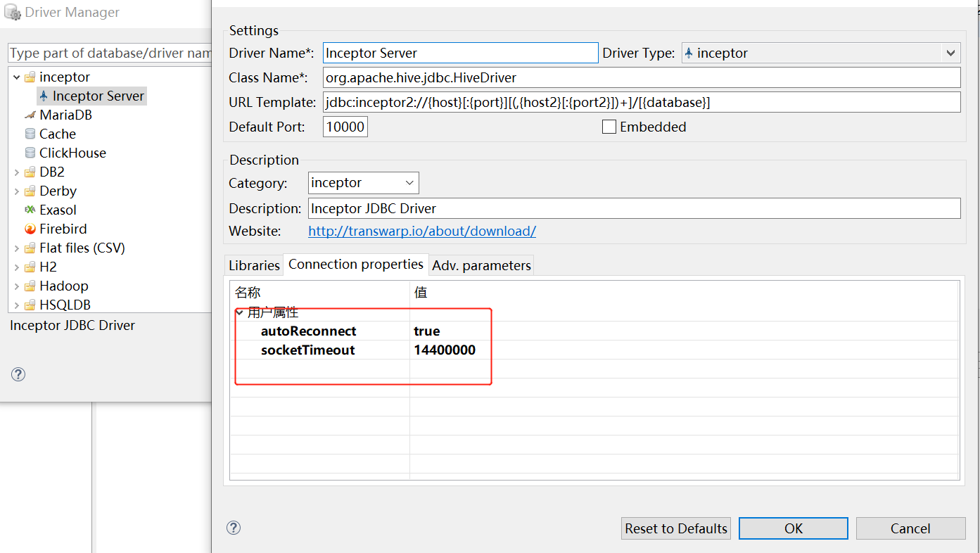Collapse the inceptor folder in tree
The width and height of the screenshot is (980, 553).
click(17, 77)
